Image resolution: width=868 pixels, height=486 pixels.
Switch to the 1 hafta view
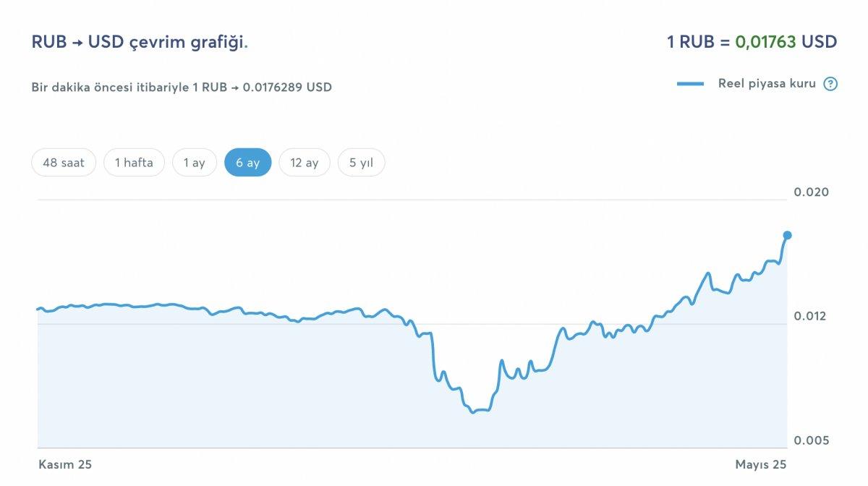point(134,162)
